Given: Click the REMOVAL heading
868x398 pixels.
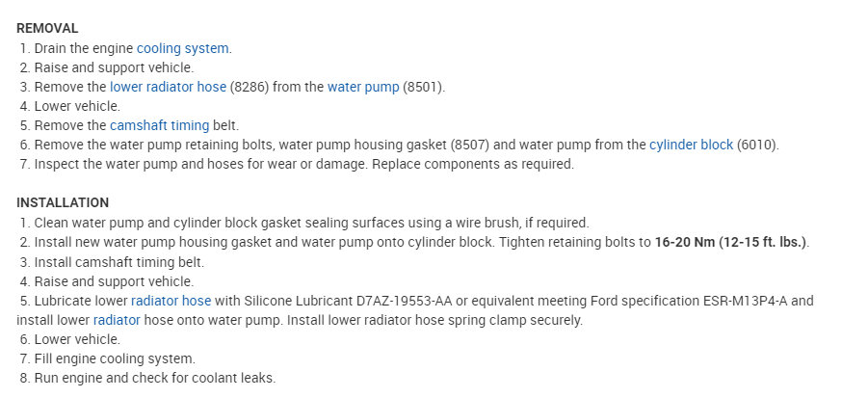Looking at the screenshot, I should pos(47,28).
